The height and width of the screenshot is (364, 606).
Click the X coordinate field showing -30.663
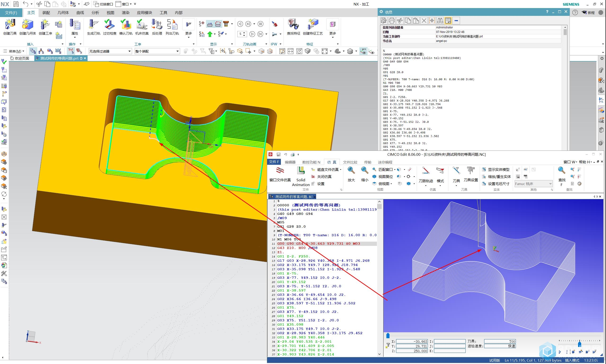coord(412,342)
